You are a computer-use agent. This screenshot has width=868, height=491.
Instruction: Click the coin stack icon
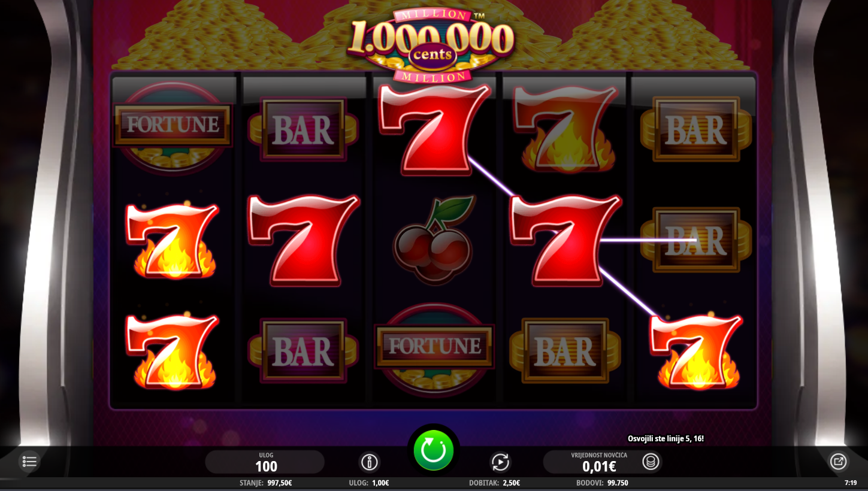(x=651, y=462)
